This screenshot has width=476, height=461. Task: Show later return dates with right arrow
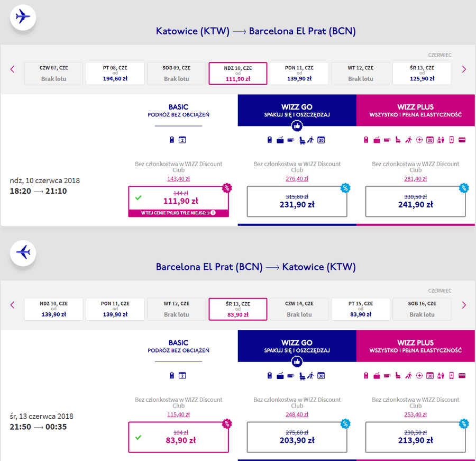(463, 305)
